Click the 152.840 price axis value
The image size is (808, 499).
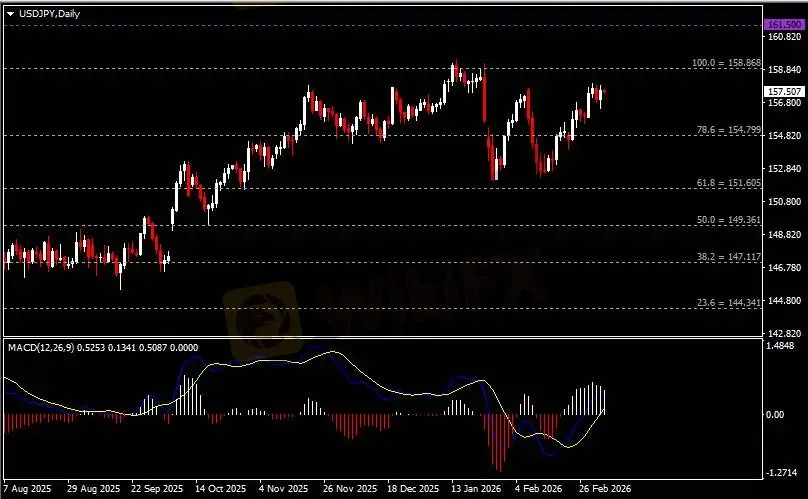pos(784,169)
